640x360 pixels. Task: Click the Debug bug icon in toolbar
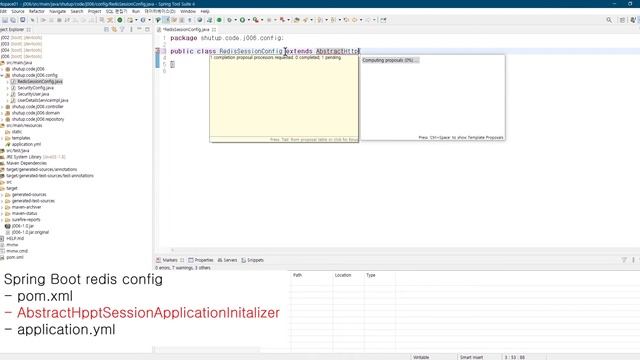point(229,20)
